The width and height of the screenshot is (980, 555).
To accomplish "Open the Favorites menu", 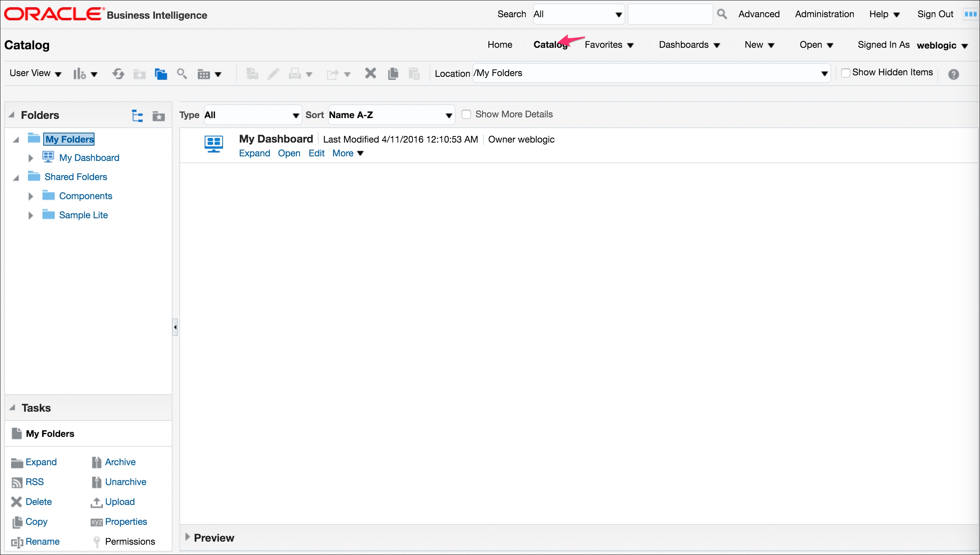I will click(609, 45).
